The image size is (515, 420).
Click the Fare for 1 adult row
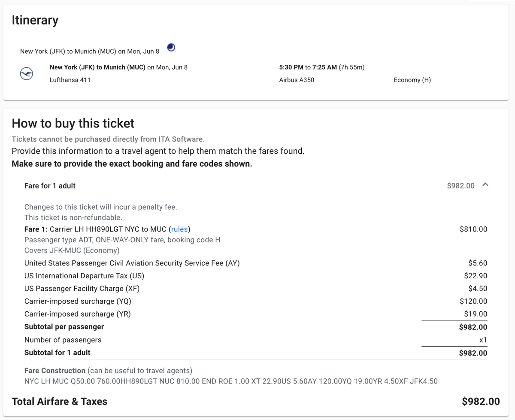[x=50, y=186]
